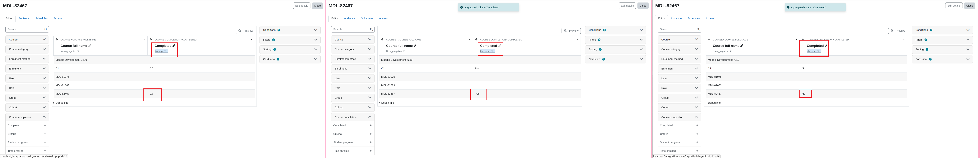Screen dimensions: 980x158
Task: Click Course full name pencil in Minimum-aggregation screenshot
Action: click(x=742, y=46)
